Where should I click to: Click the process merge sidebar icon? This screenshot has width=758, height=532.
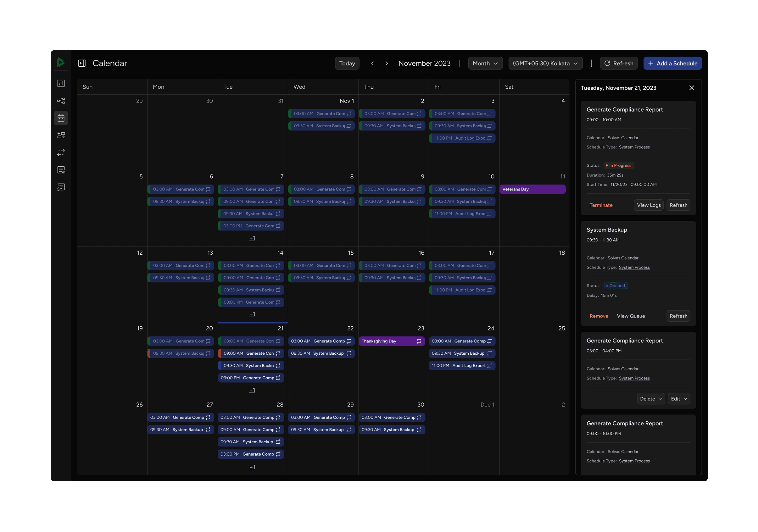click(61, 135)
